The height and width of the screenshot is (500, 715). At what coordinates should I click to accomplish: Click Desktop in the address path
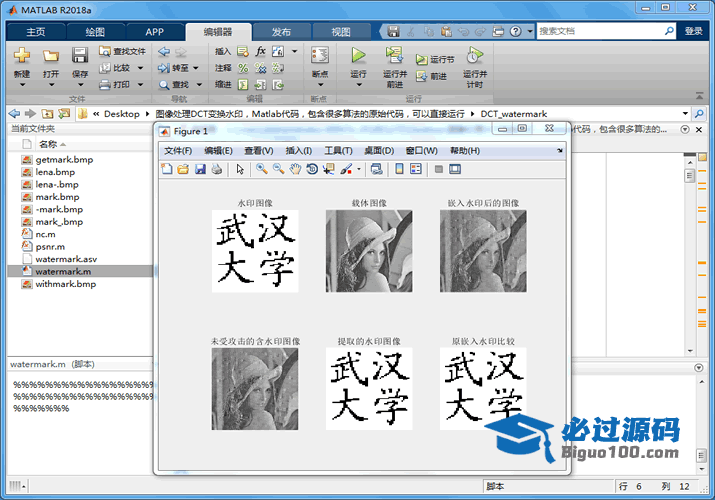coord(121,113)
